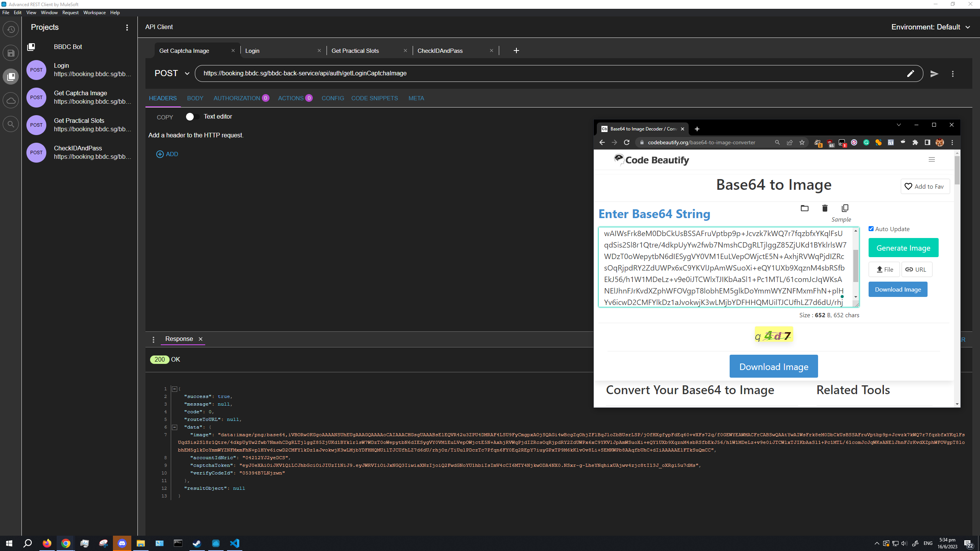Click the Sample copy icon
This screenshot has width=980, height=551.
[845, 208]
